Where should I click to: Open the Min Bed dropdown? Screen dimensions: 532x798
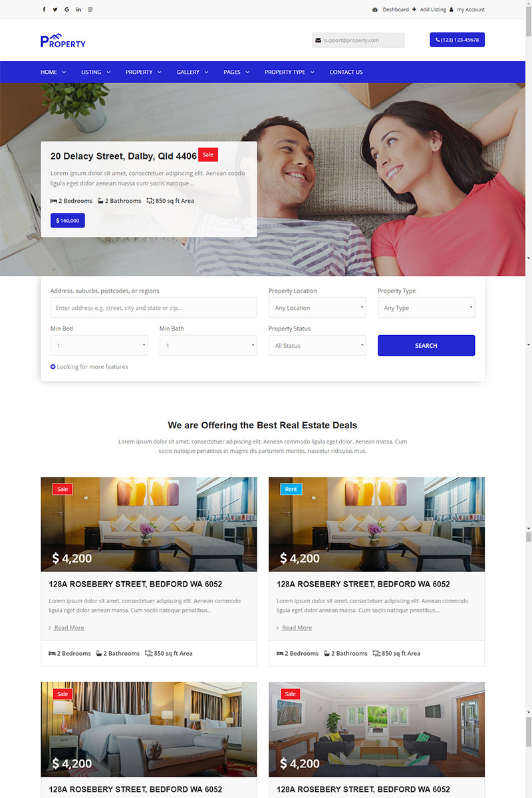coord(99,346)
